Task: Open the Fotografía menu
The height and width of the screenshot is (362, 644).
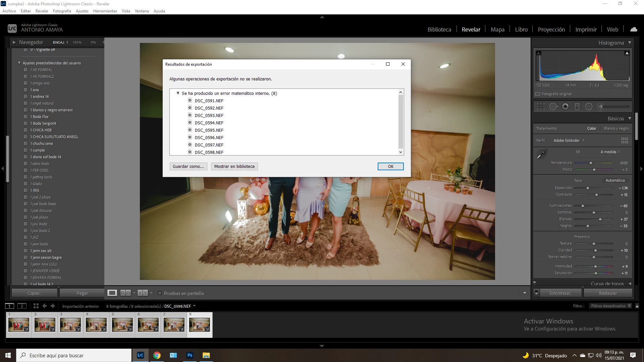Action: (x=62, y=11)
